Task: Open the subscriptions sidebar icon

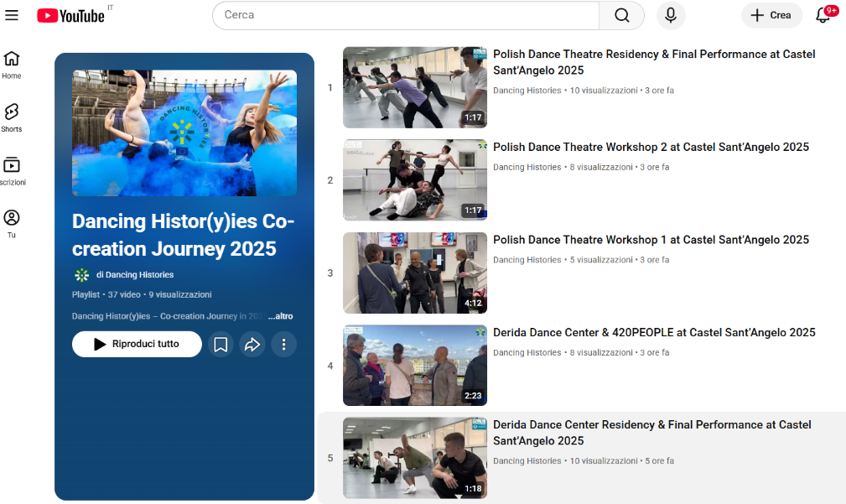Action: pos(12,170)
